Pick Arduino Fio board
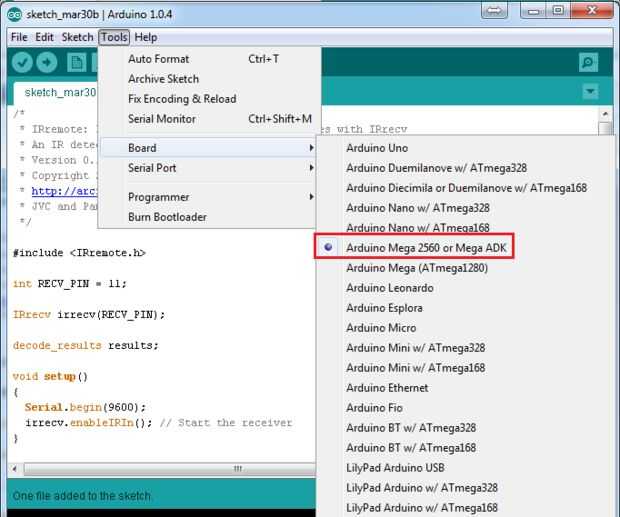The height and width of the screenshot is (517, 620). coord(466,408)
